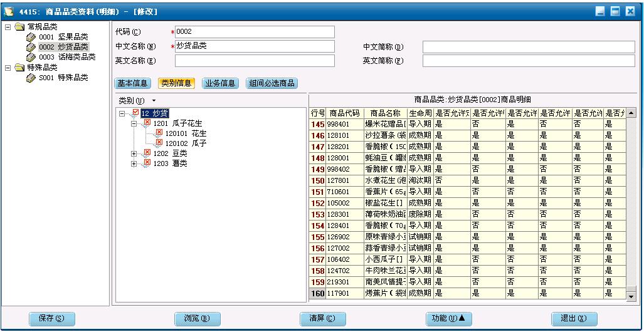The width and height of the screenshot is (644, 332).
Task: Switch to the 基本信息 tab
Action: [x=133, y=83]
